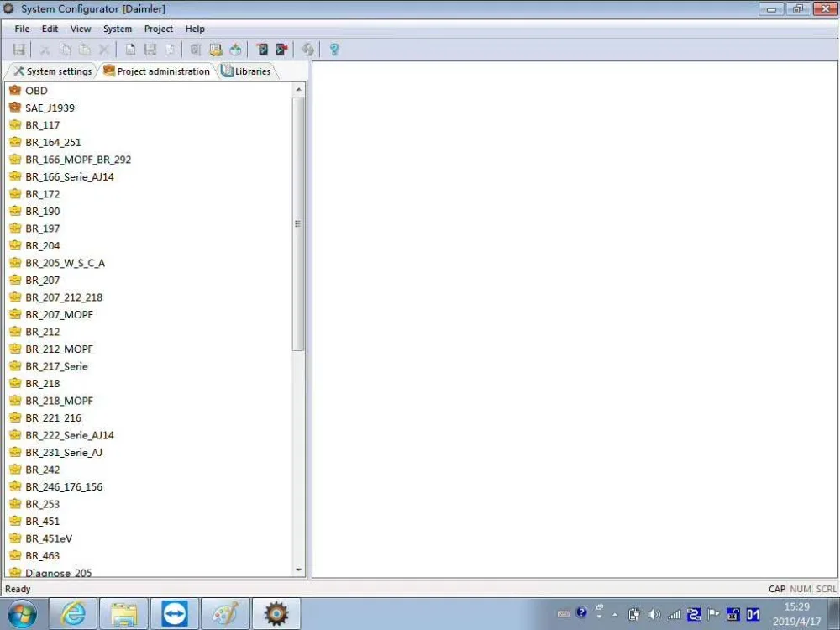This screenshot has width=840, height=630.
Task: Select the BR_218_MOPF project
Action: click(59, 401)
